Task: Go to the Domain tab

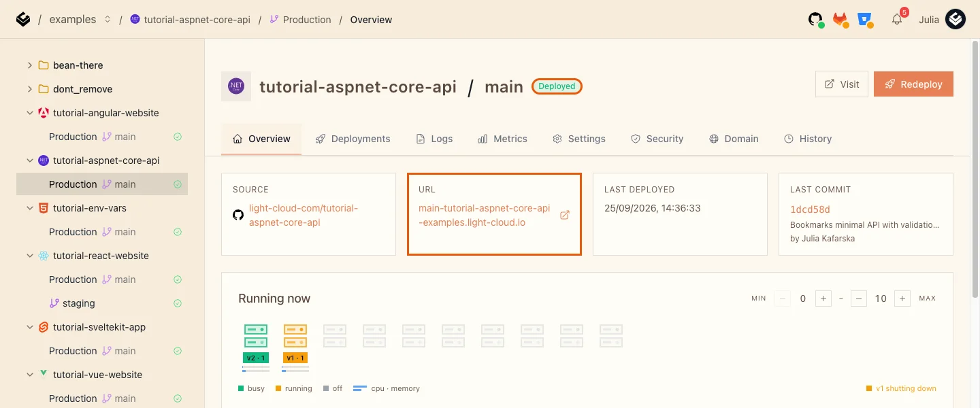Action: pos(734,139)
